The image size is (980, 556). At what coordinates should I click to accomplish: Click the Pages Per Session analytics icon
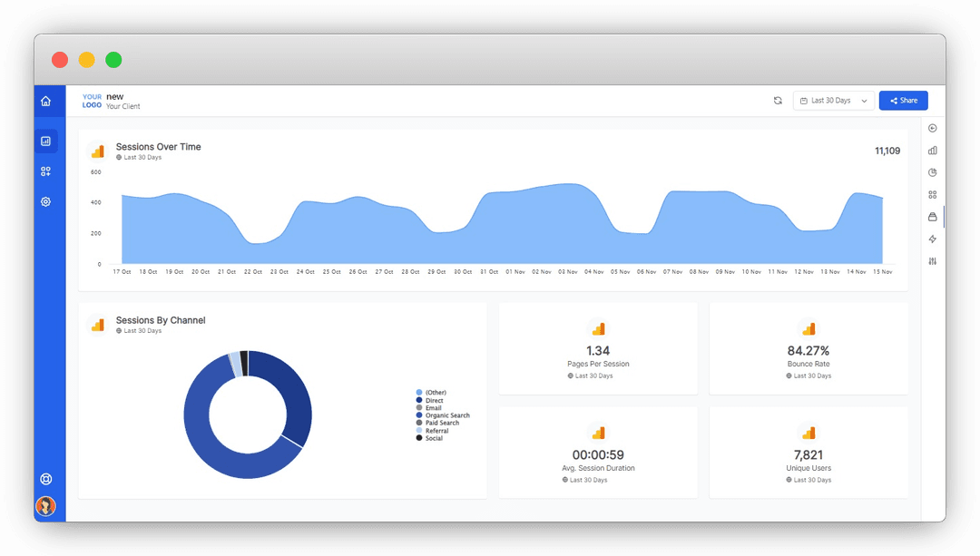(598, 328)
